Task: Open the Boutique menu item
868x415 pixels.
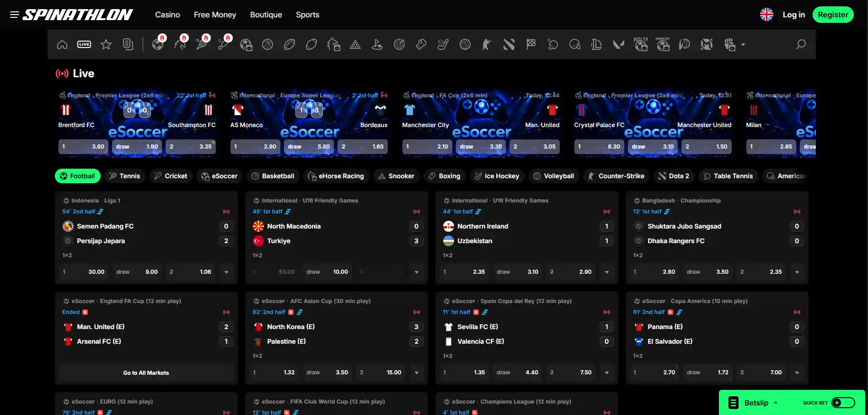Action: (x=266, y=15)
